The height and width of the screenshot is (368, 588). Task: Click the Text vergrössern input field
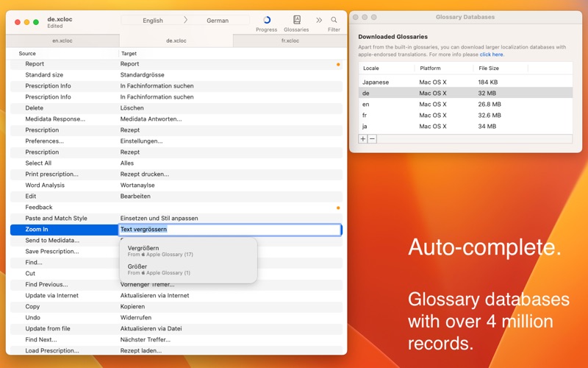[x=229, y=230]
